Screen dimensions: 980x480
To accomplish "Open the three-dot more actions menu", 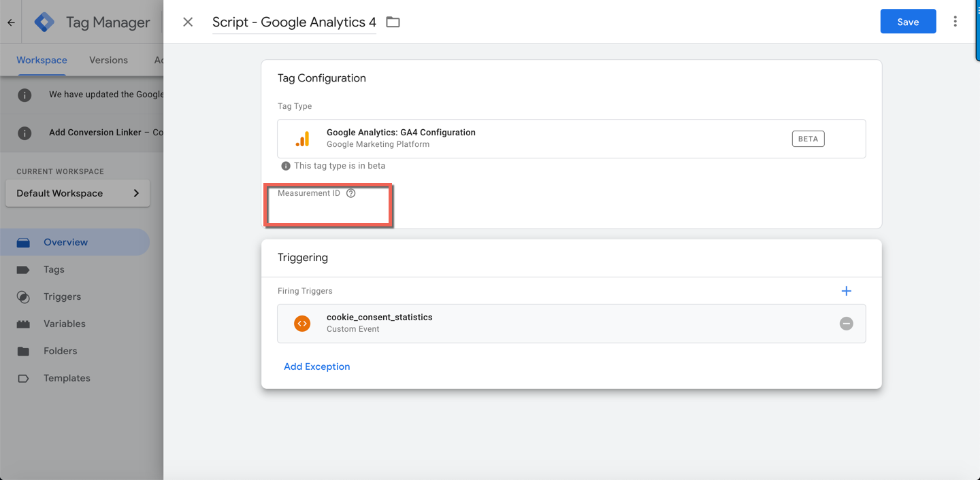I will coord(955,22).
